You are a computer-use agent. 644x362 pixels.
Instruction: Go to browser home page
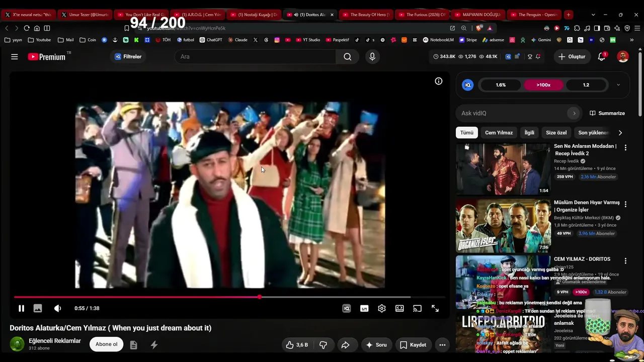coord(37,28)
